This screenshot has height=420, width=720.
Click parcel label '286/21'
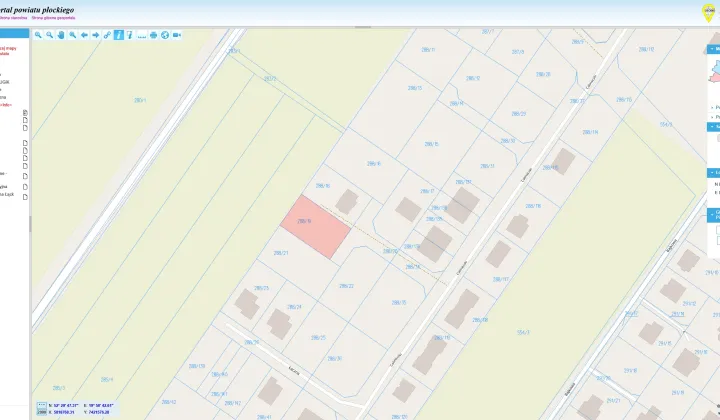(281, 253)
